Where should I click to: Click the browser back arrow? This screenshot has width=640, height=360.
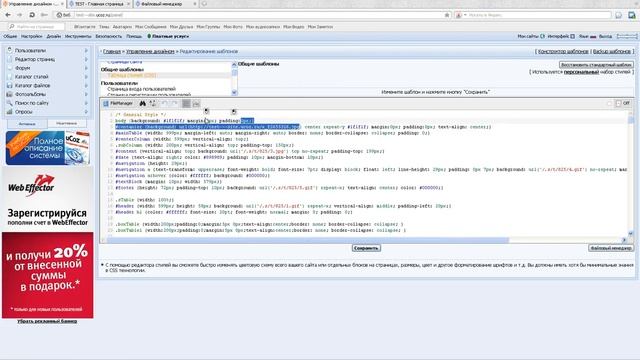[x=8, y=15]
